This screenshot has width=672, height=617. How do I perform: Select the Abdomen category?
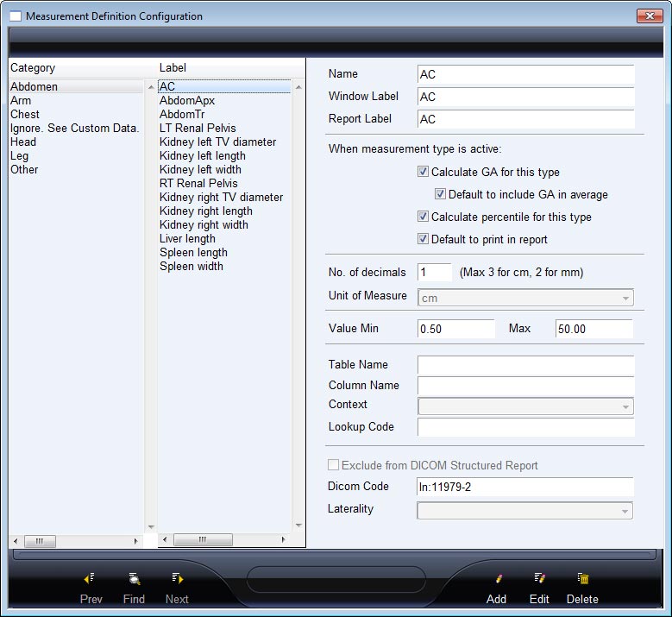[76, 86]
